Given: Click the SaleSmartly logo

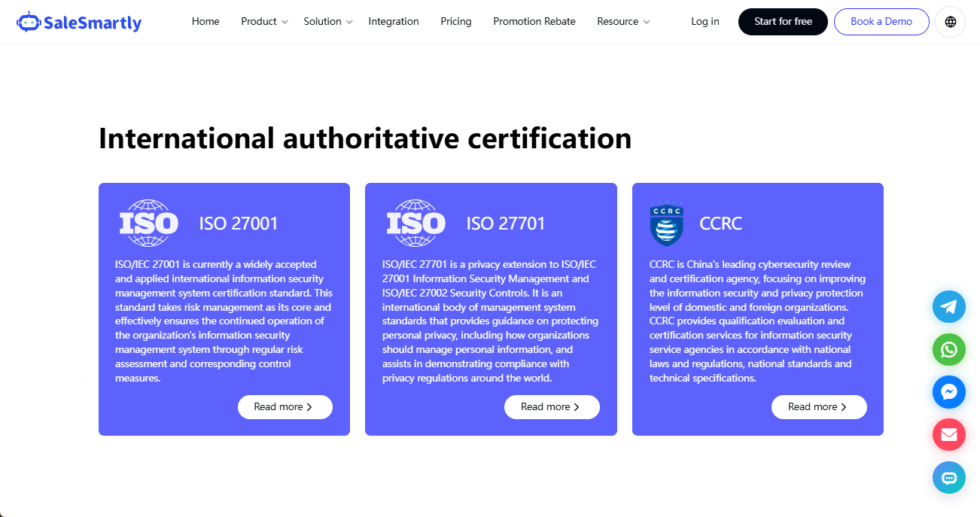Looking at the screenshot, I should click(79, 23).
